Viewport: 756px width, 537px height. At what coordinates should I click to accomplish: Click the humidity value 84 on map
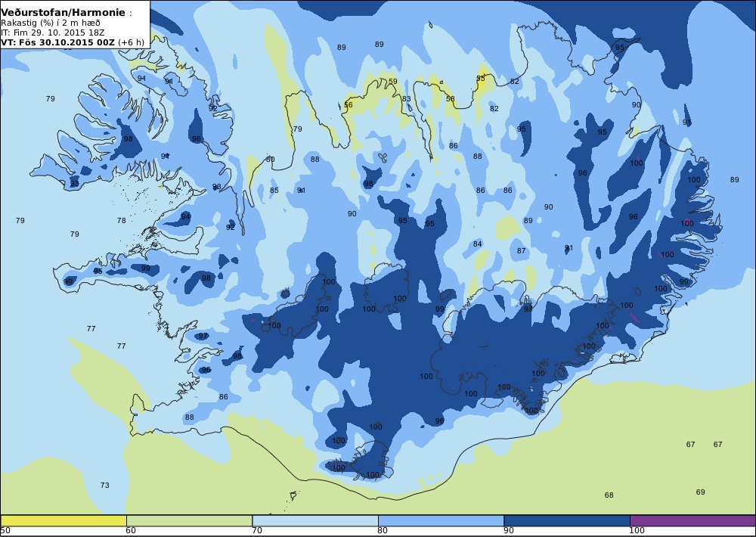point(477,244)
